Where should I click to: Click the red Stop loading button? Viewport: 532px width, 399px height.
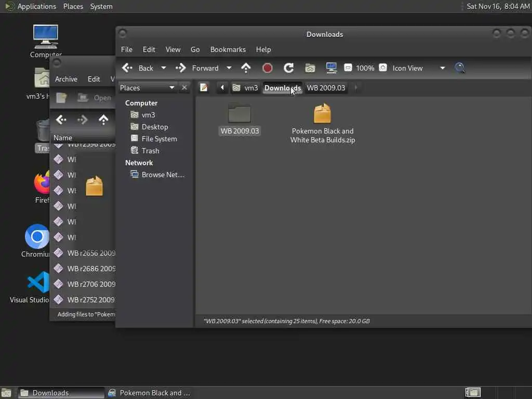click(268, 68)
